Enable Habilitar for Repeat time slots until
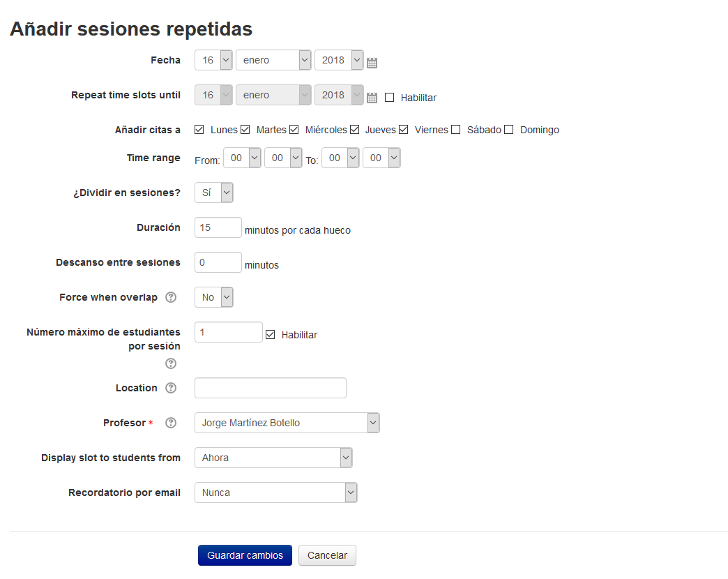728x579 pixels. click(x=389, y=97)
